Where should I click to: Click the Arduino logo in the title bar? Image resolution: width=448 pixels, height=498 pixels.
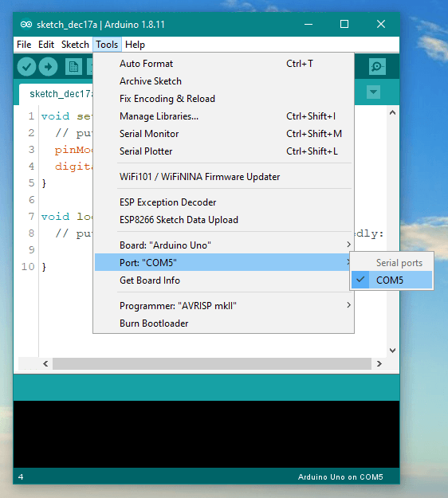[26, 25]
